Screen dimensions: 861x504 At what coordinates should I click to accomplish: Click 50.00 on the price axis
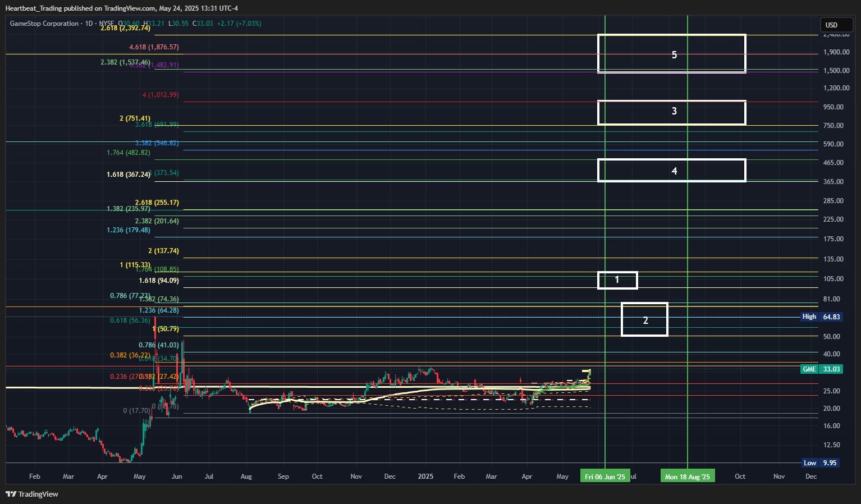coord(832,337)
